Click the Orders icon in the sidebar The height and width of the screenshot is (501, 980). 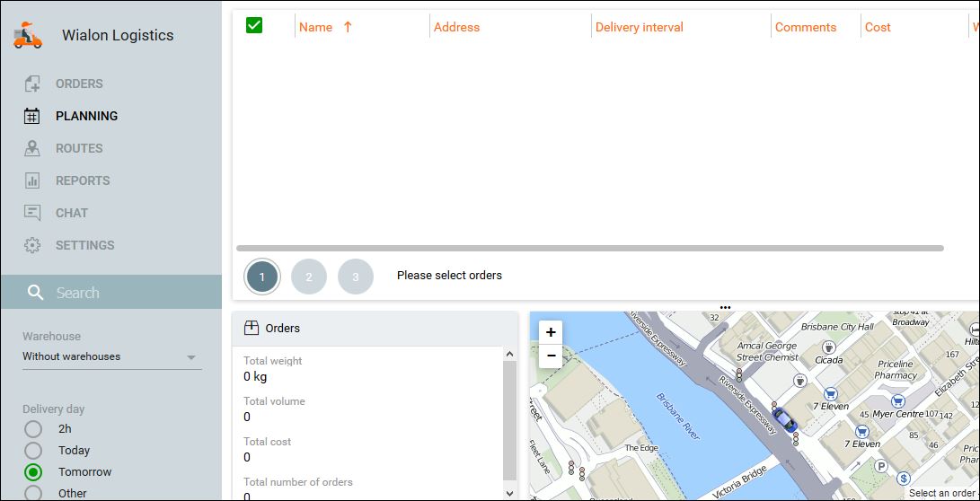32,83
